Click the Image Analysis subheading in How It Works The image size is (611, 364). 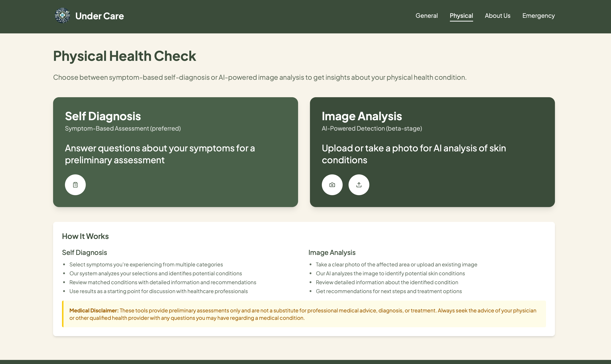pyautogui.click(x=332, y=252)
